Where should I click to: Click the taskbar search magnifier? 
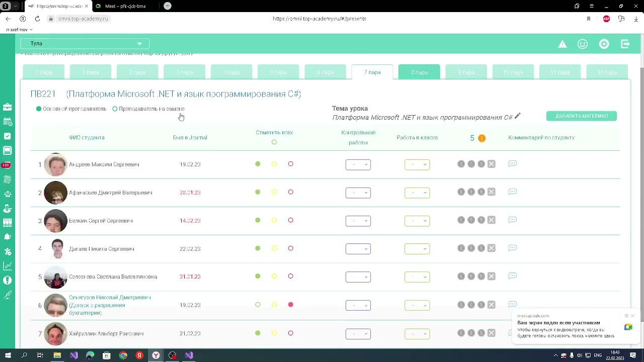24,355
